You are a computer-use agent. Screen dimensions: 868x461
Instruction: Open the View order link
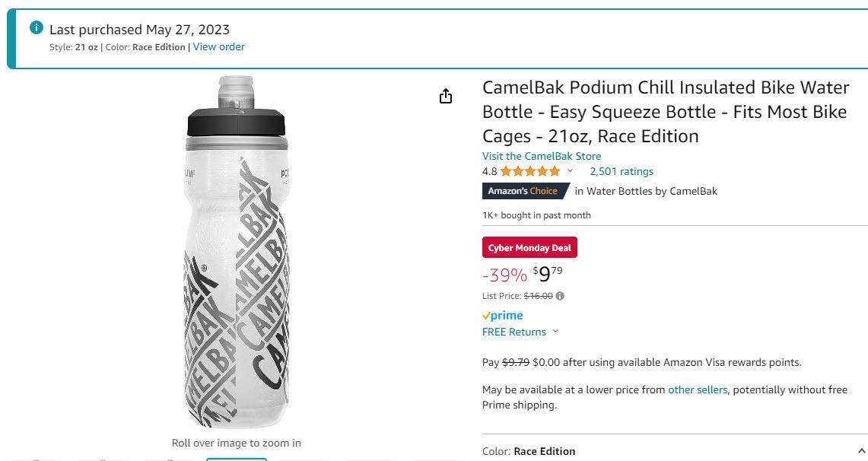click(x=218, y=46)
